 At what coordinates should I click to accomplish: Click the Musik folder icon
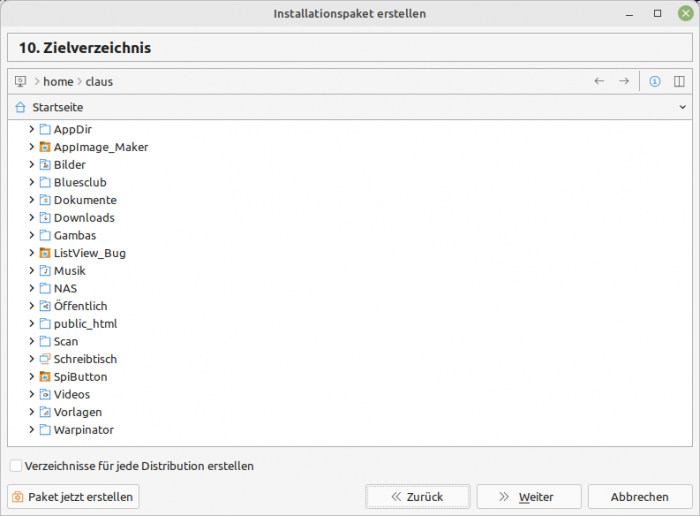coord(45,271)
